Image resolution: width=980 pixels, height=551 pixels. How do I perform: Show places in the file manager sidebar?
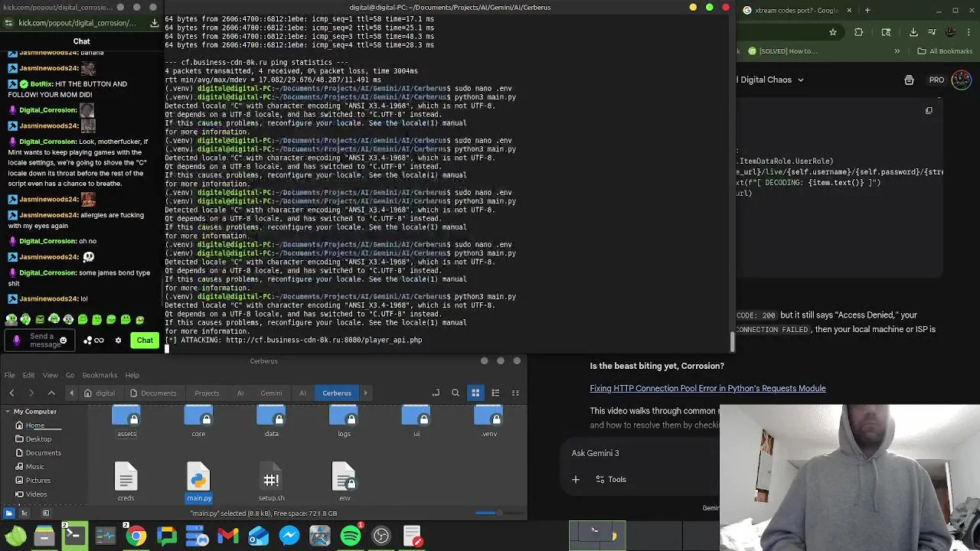(9, 513)
